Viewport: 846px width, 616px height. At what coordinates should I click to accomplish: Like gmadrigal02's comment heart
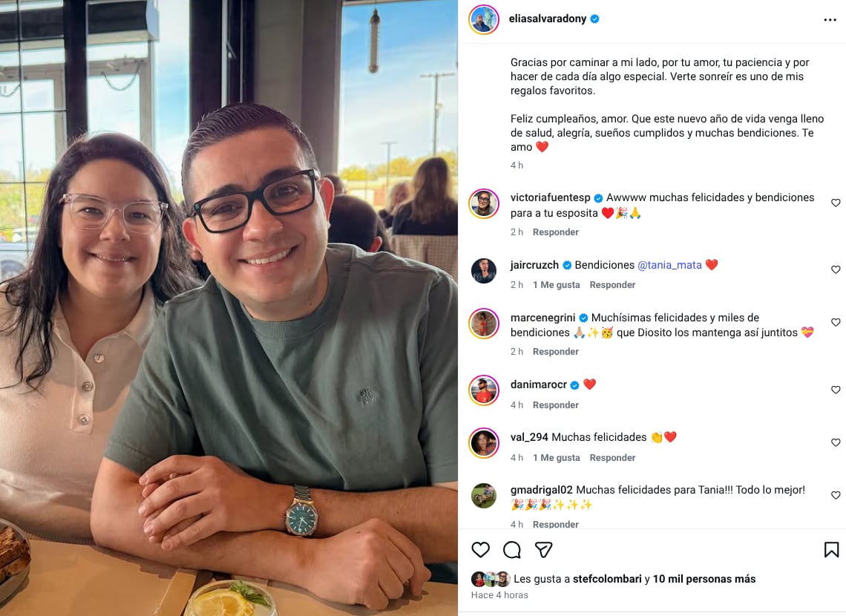[836, 495]
